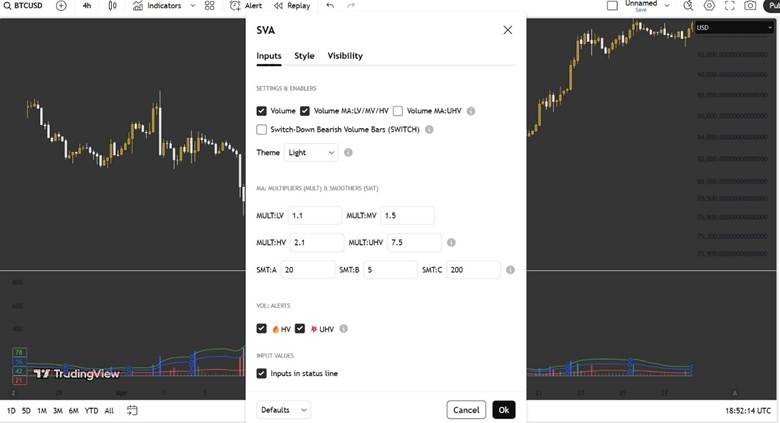
Task: Enable Volume MA:UHV checkbox
Action: point(398,111)
